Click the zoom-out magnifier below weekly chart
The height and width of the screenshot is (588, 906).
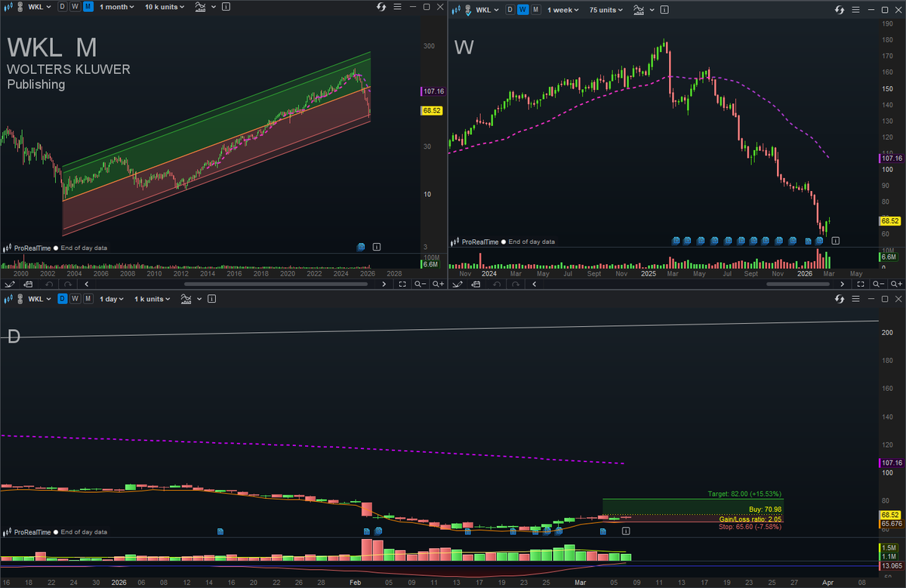coord(880,284)
